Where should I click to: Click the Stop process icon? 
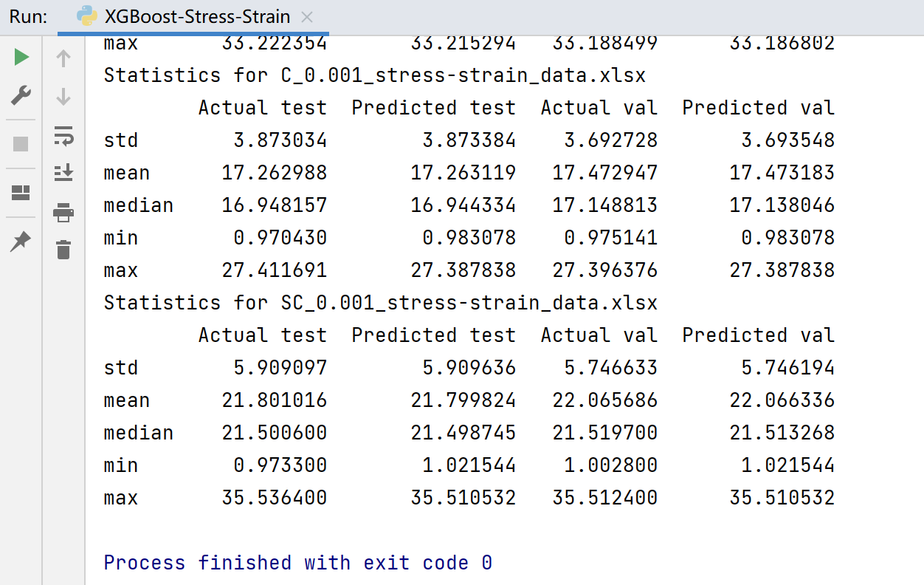pyautogui.click(x=21, y=143)
